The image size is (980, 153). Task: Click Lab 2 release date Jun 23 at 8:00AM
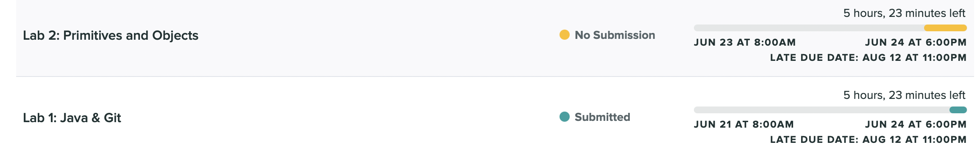(x=745, y=42)
